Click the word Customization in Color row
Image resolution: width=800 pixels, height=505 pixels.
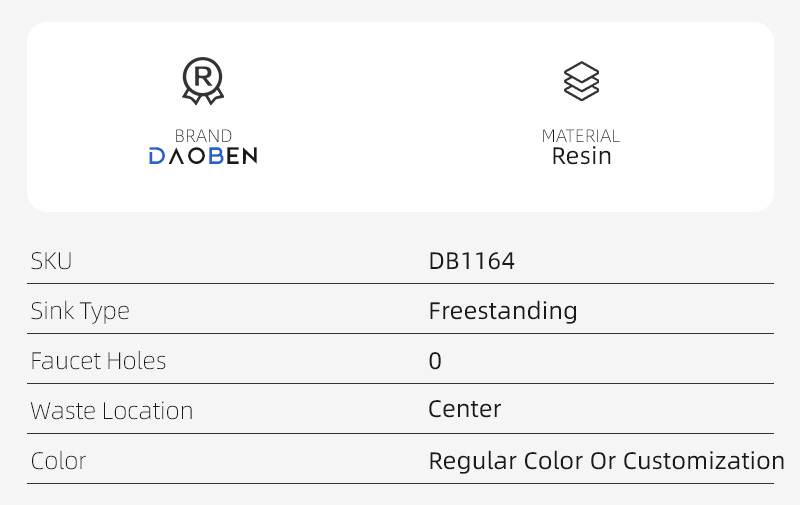click(x=704, y=461)
